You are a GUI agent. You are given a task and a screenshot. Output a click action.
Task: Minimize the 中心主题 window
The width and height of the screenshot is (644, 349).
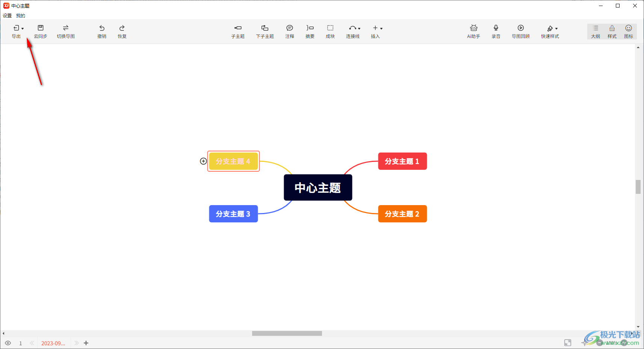[x=601, y=6]
